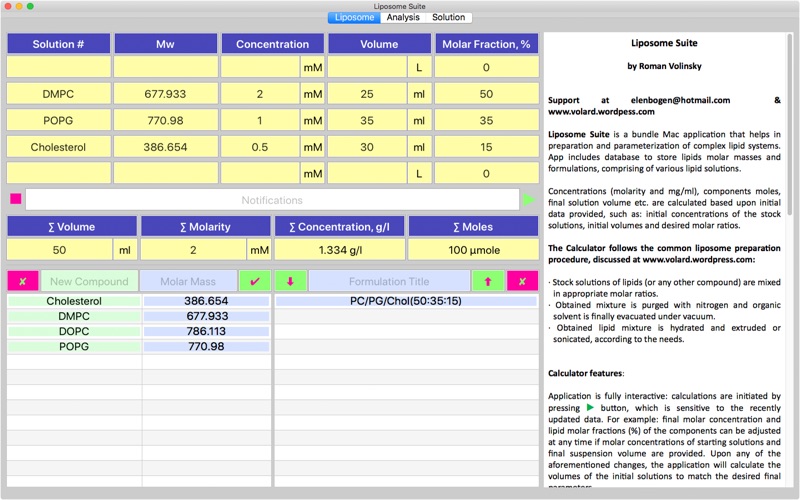Click the first empty row's L unit
This screenshot has height=500, width=800.
click(x=419, y=67)
